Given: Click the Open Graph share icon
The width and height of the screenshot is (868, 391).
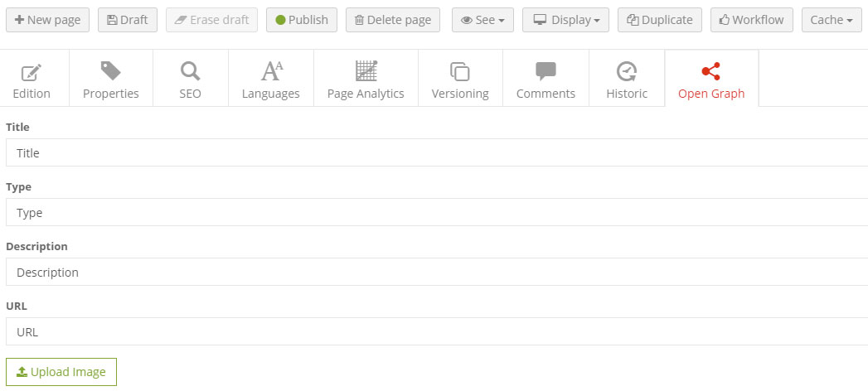Looking at the screenshot, I should (x=711, y=71).
